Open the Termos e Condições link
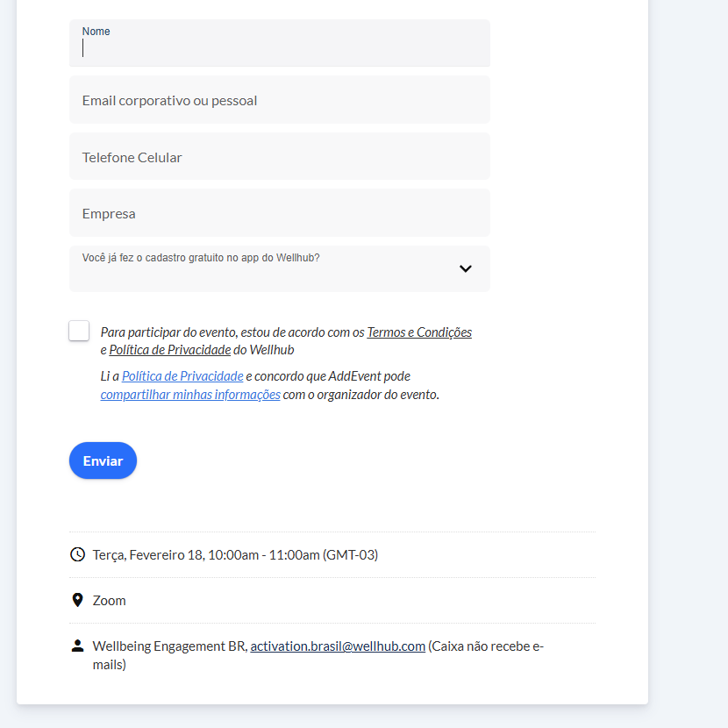728x728 pixels. (x=419, y=332)
